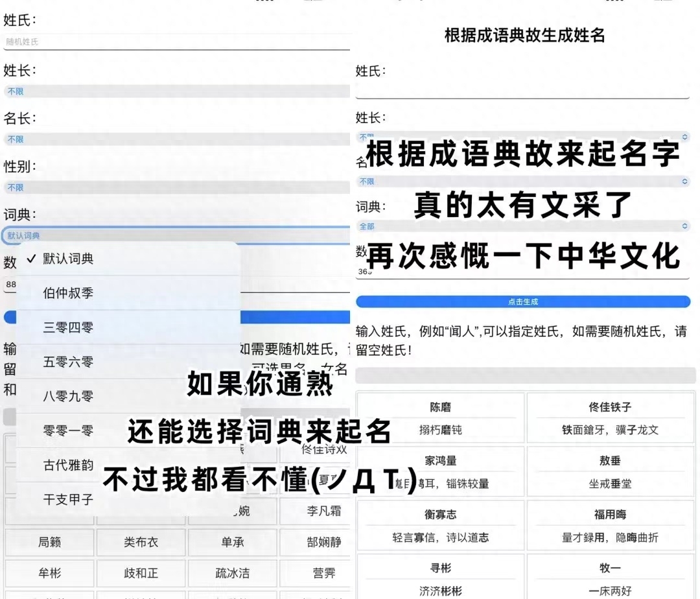Choose 古代雅韵 from the dictionary menu
The image size is (700, 599).
(x=128, y=465)
